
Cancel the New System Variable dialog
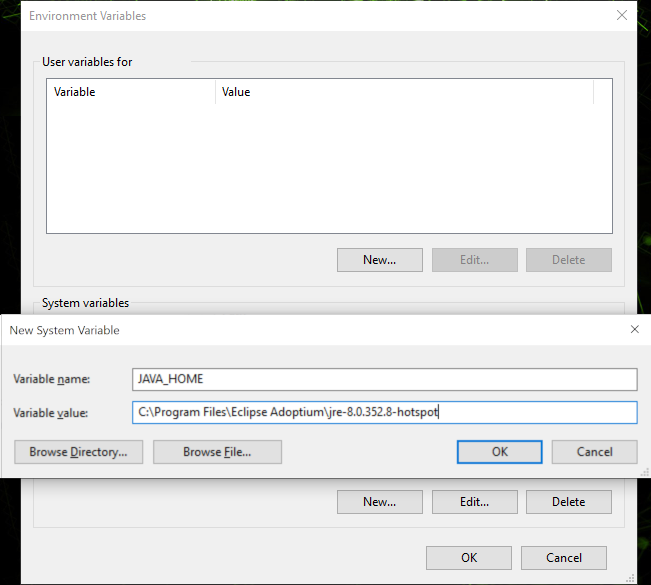pos(594,452)
